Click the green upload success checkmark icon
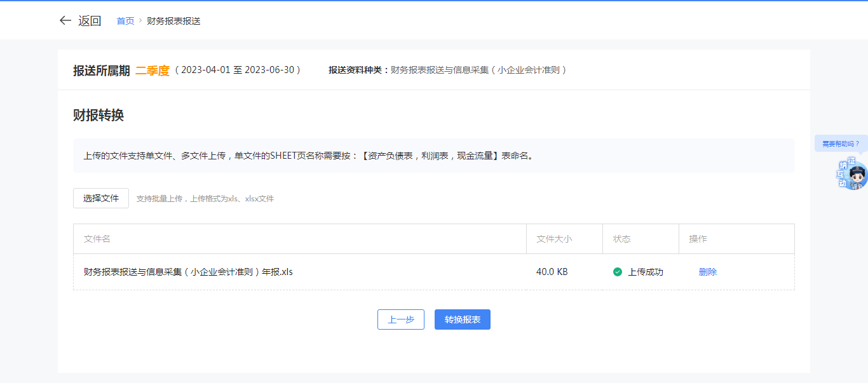Screen dimensions: 868x383 pos(618,272)
